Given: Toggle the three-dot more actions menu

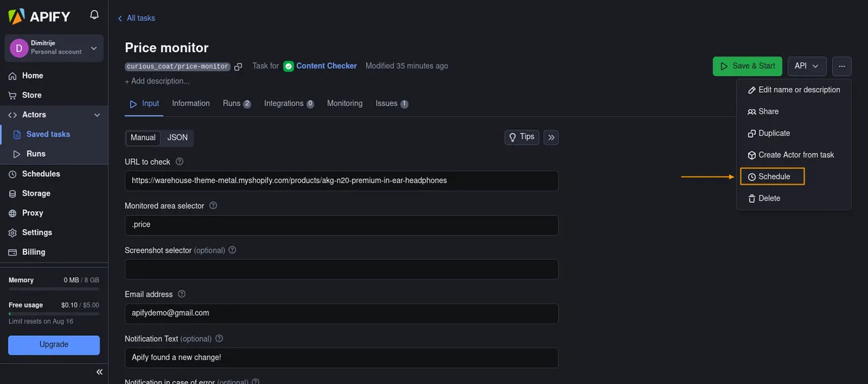Looking at the screenshot, I should pos(842,66).
